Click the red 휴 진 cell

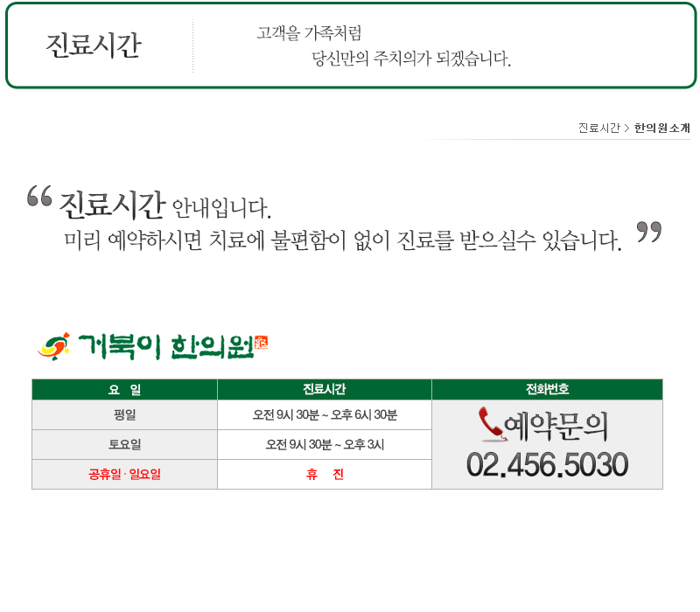(x=325, y=474)
